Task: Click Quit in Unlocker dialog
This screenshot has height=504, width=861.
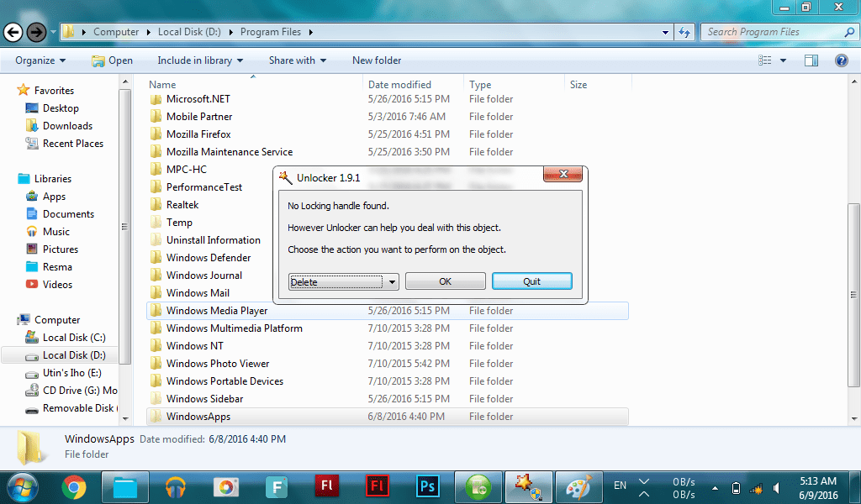Action: pyautogui.click(x=531, y=281)
